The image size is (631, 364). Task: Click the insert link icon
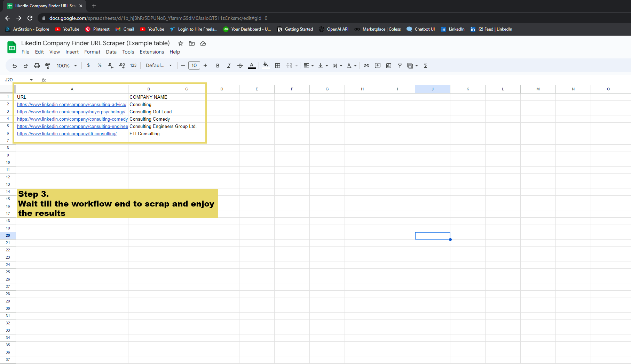(x=366, y=66)
